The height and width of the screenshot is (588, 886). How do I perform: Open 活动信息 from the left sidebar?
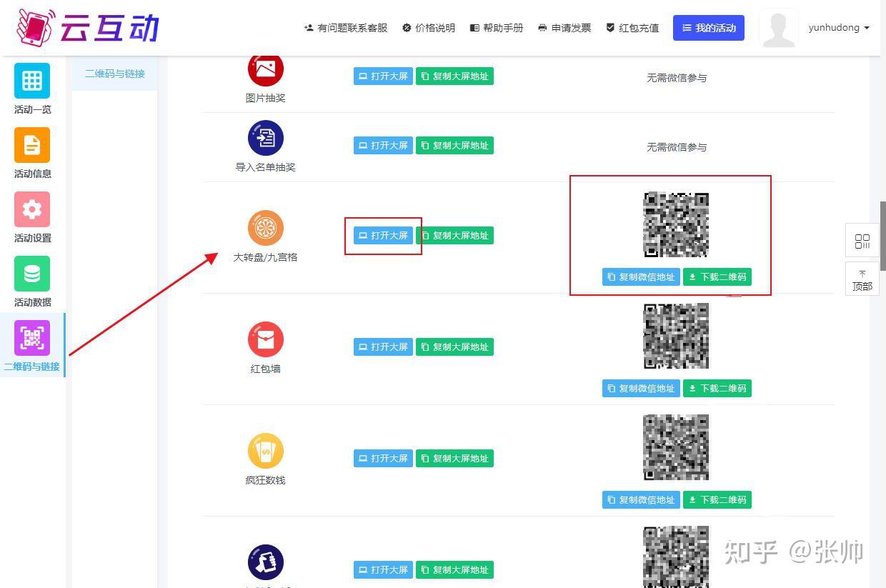(x=32, y=145)
